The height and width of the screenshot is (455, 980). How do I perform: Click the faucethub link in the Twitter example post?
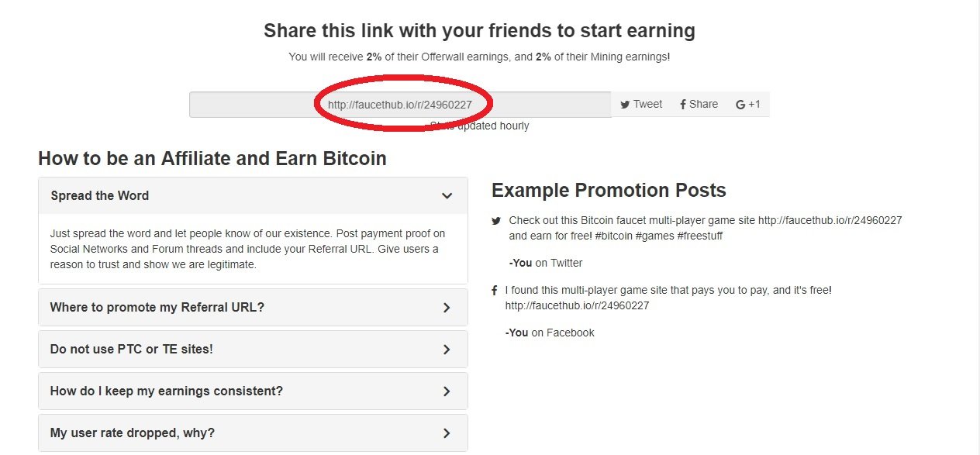830,220
